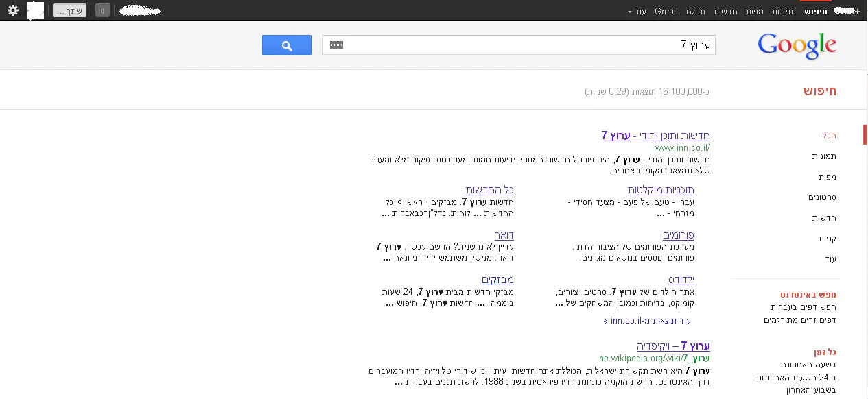The height and width of the screenshot is (399, 868).
Task: Open the תוכניות מוקלטות sitelink
Action: click(660, 190)
